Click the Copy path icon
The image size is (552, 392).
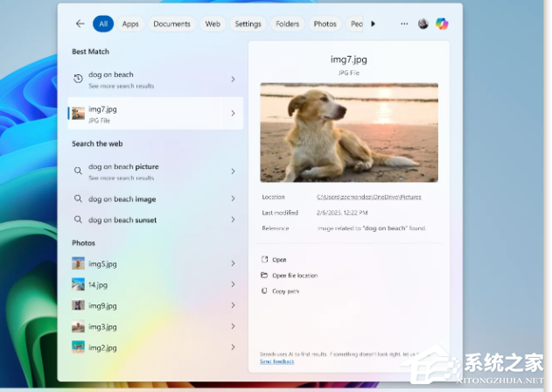pos(264,291)
